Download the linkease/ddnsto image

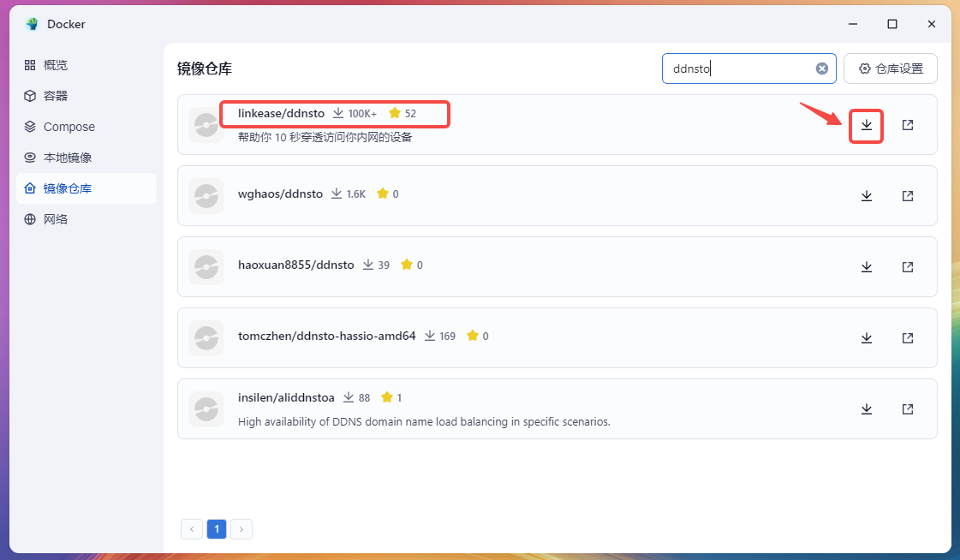(x=867, y=126)
